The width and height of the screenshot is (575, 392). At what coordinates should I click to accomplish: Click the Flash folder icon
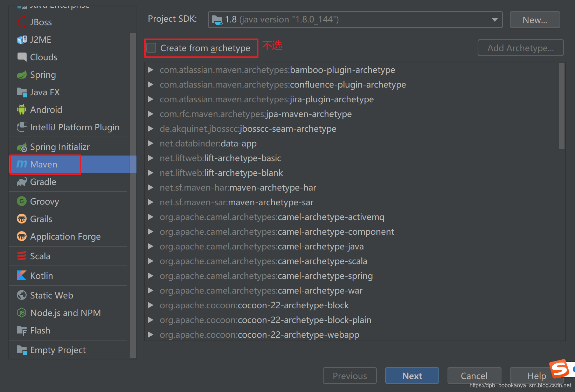[22, 330]
